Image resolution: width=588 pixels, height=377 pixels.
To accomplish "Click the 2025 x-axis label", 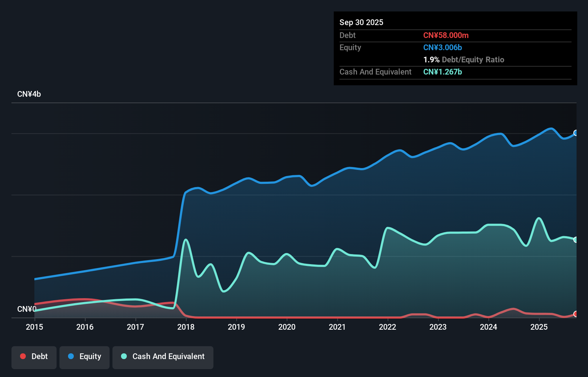I will point(539,327).
